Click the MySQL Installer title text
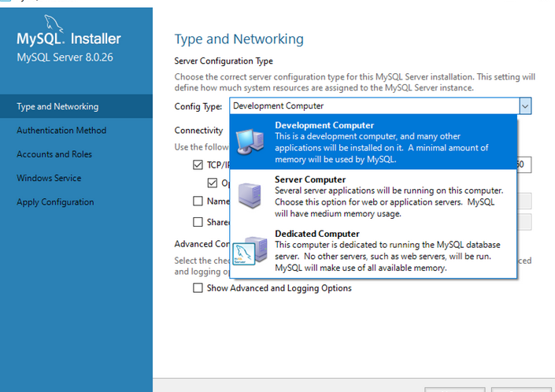 (68, 39)
